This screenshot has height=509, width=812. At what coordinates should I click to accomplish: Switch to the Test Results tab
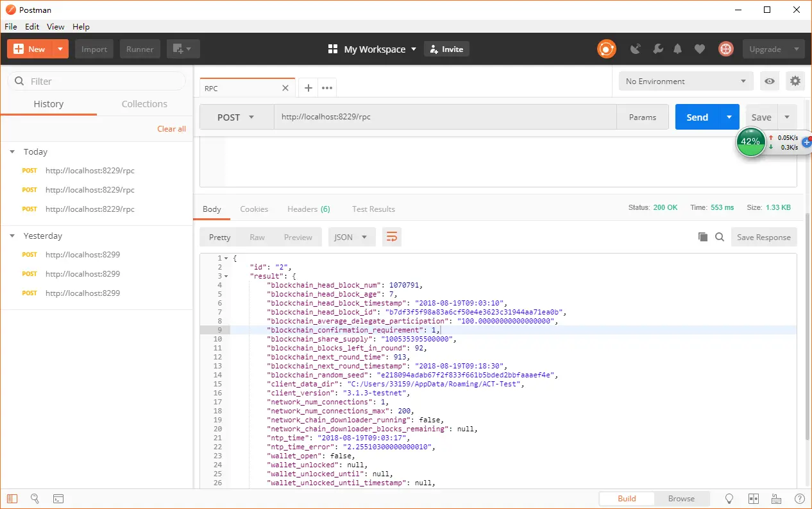click(x=373, y=209)
